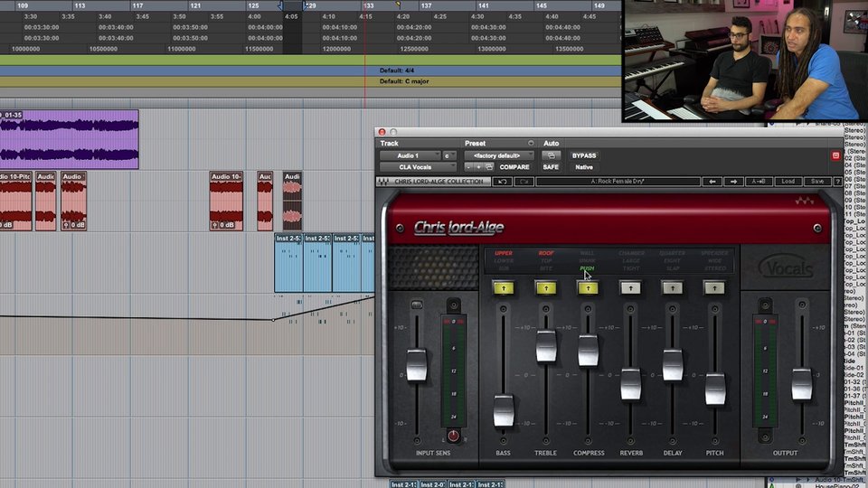The height and width of the screenshot is (488, 868).
Task: Toggle automation SAFE
Action: click(551, 167)
